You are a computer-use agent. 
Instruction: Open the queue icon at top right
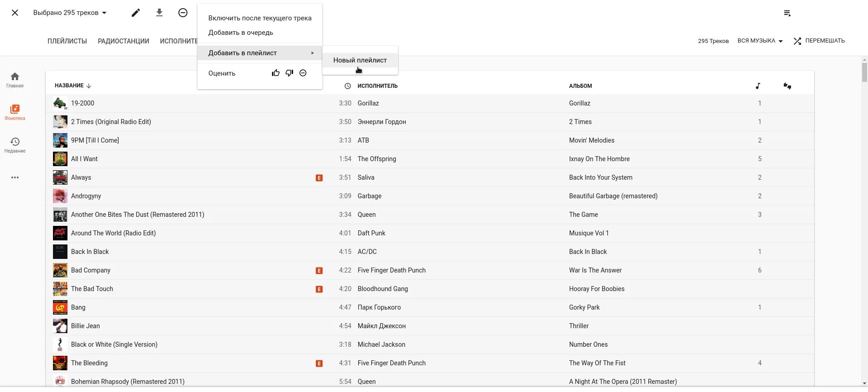[x=787, y=13]
